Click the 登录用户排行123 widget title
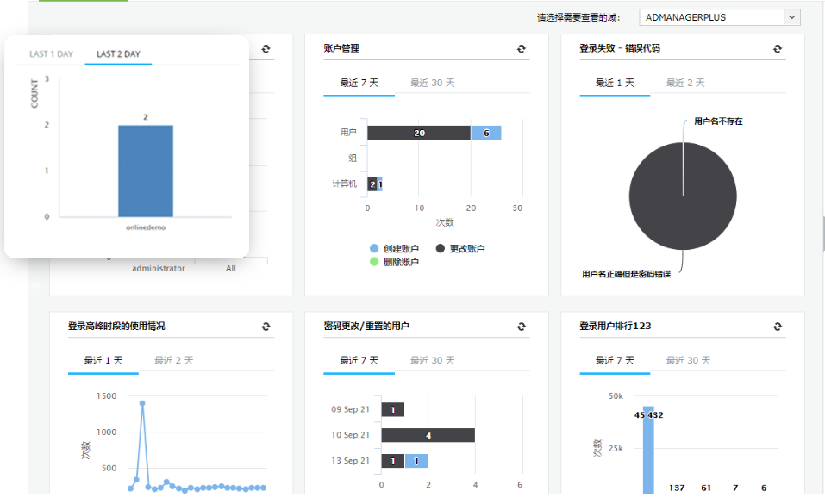Viewport: 825px width, 504px height. [615, 327]
